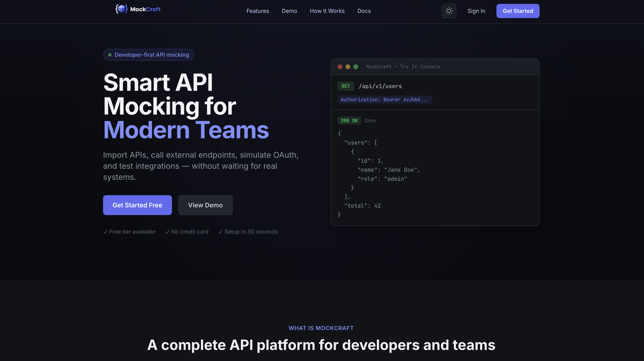Open the Docs navigation link

coord(364,11)
